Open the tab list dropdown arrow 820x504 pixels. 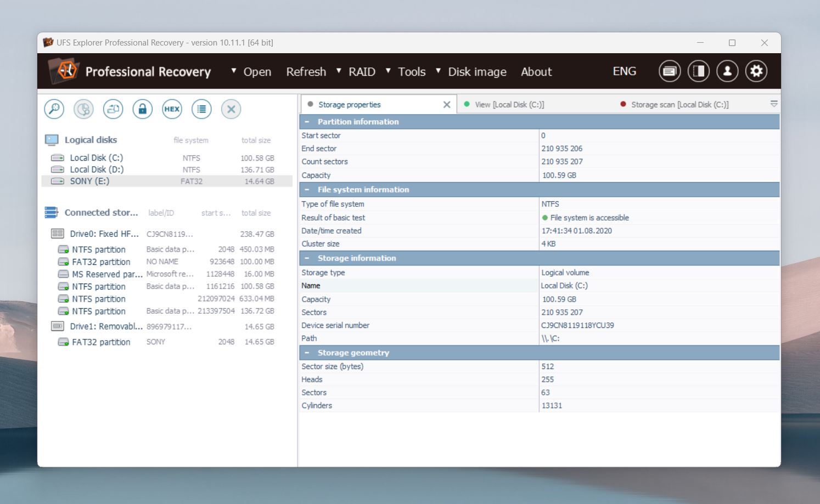point(774,104)
